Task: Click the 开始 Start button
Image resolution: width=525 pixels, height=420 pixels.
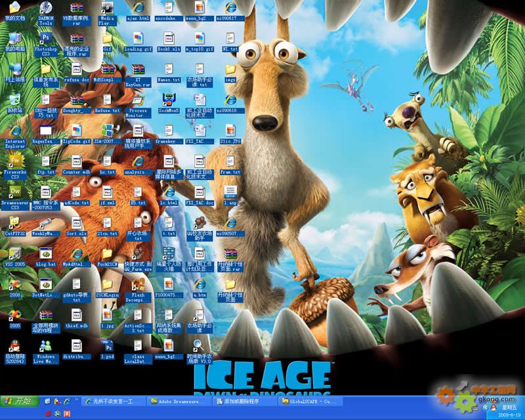Action: (x=20, y=401)
